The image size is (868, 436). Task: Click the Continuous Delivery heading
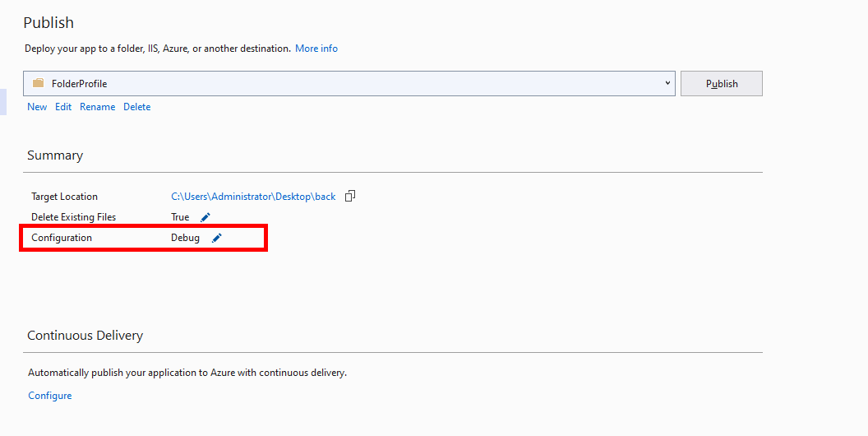(85, 336)
